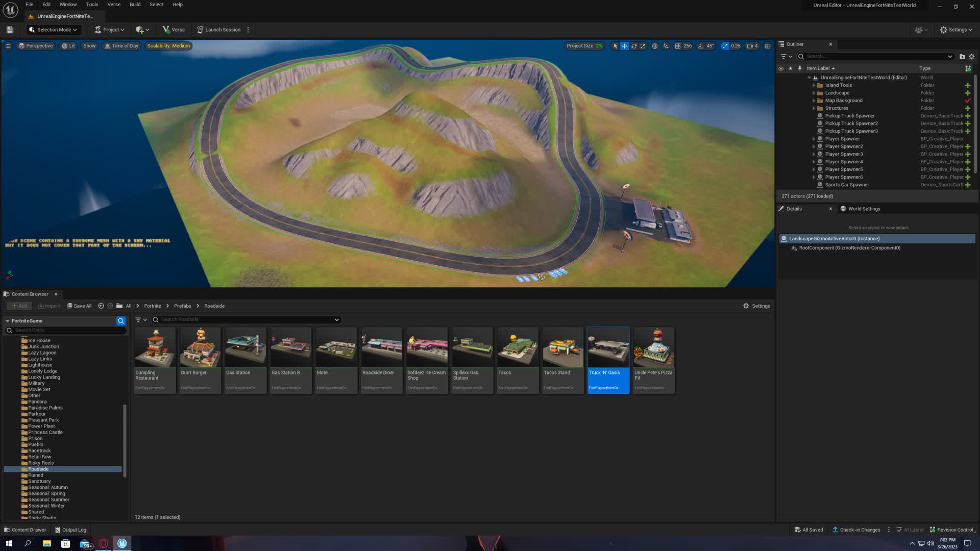Open the camera speed dropdown
The width and height of the screenshot is (980, 551).
point(752,46)
